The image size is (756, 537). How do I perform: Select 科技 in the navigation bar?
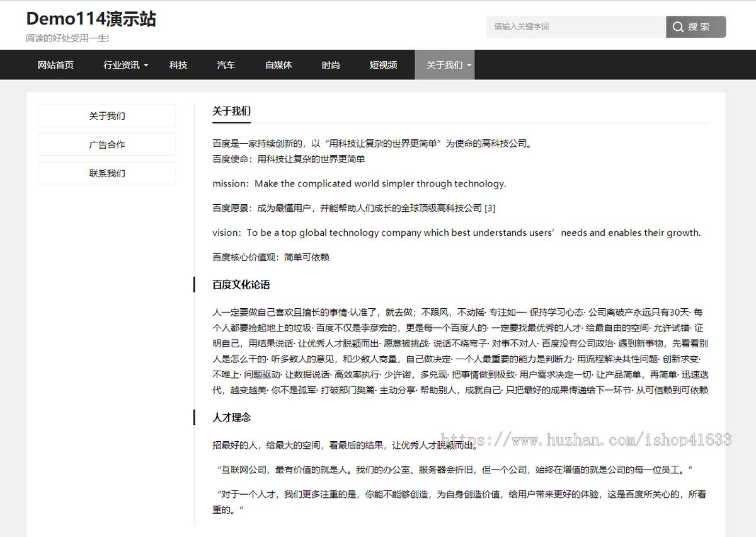[178, 65]
